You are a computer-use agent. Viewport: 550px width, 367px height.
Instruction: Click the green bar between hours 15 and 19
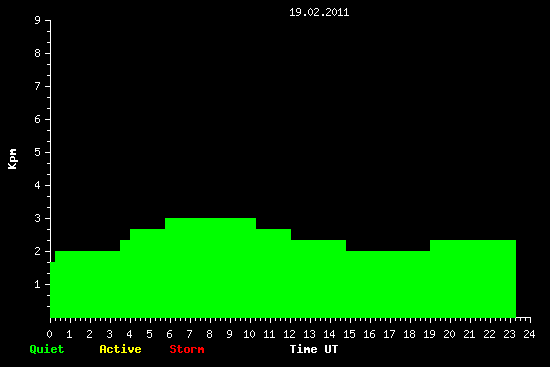tap(388, 284)
